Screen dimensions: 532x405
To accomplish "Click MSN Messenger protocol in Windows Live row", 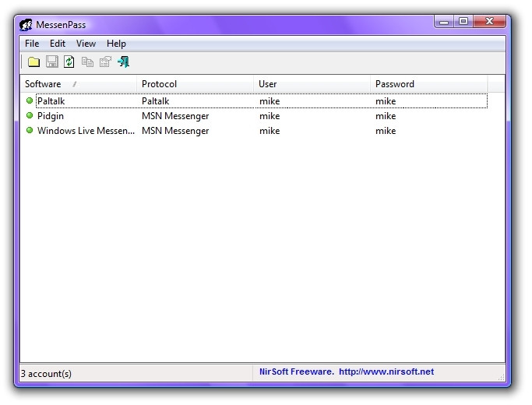I will 175,131.
